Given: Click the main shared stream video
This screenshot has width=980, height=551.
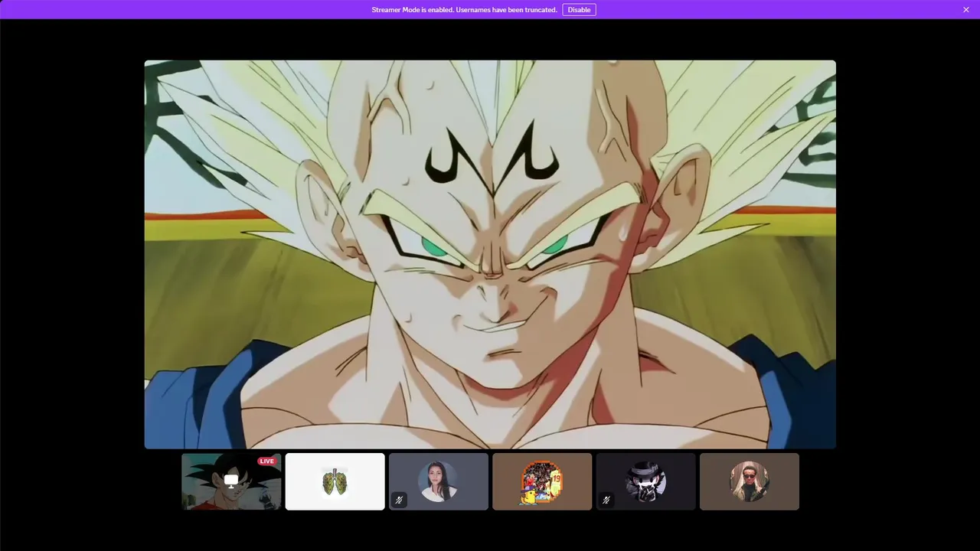Looking at the screenshot, I should [x=490, y=254].
